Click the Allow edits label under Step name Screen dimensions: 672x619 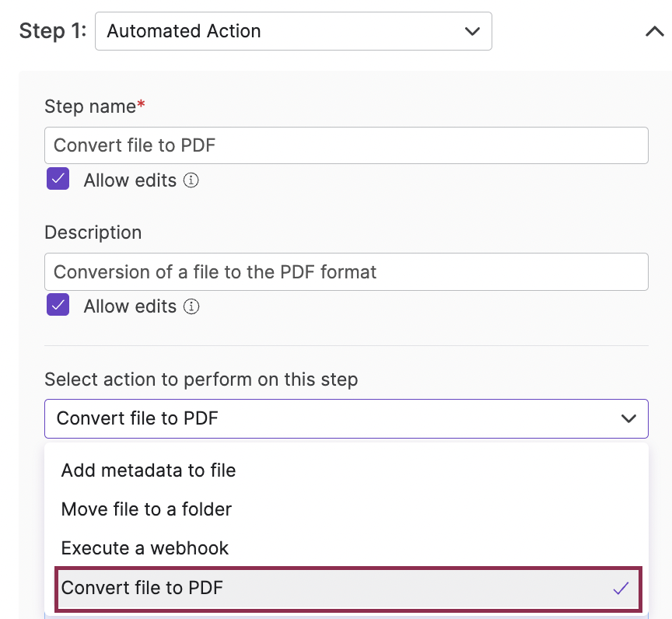pos(130,180)
